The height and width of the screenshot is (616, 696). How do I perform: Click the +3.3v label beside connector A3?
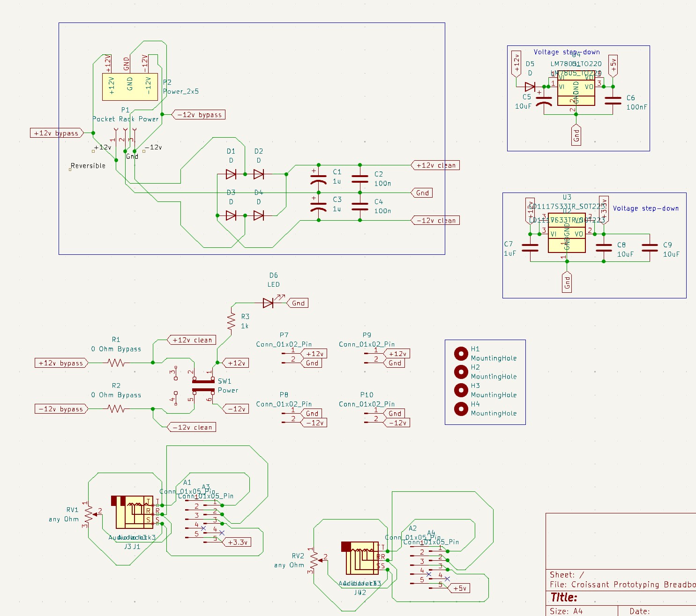[238, 542]
